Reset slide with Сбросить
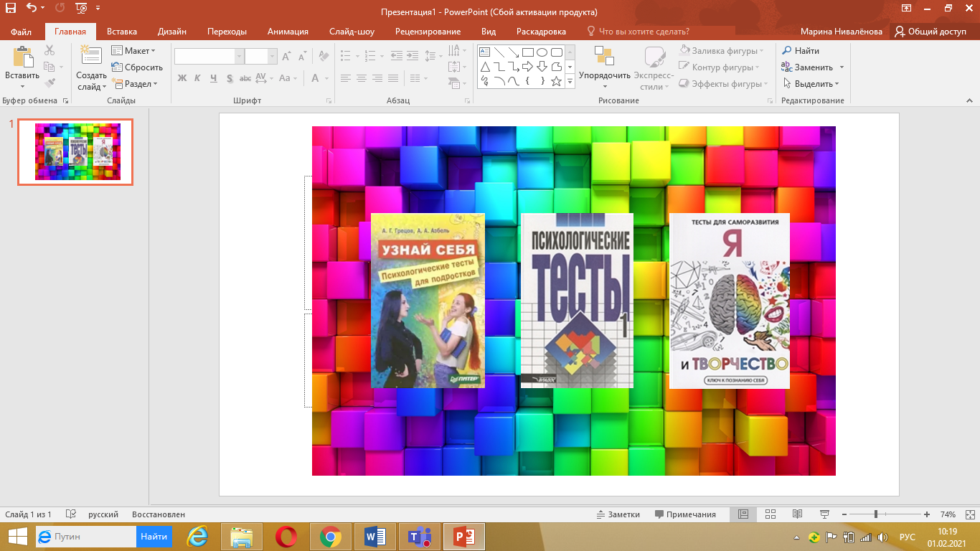 click(x=137, y=67)
